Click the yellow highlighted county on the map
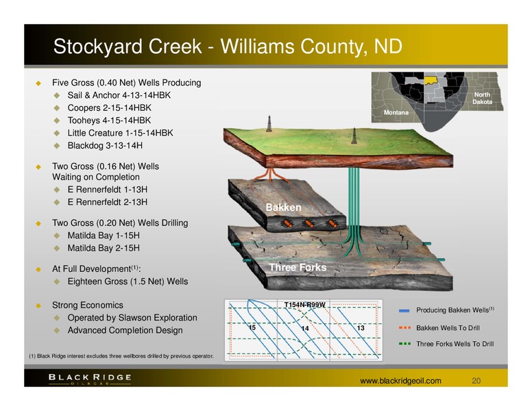 [x=432, y=80]
